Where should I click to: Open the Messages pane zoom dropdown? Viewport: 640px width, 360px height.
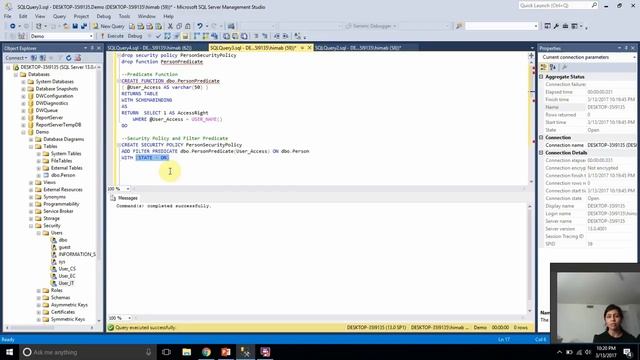point(129,318)
